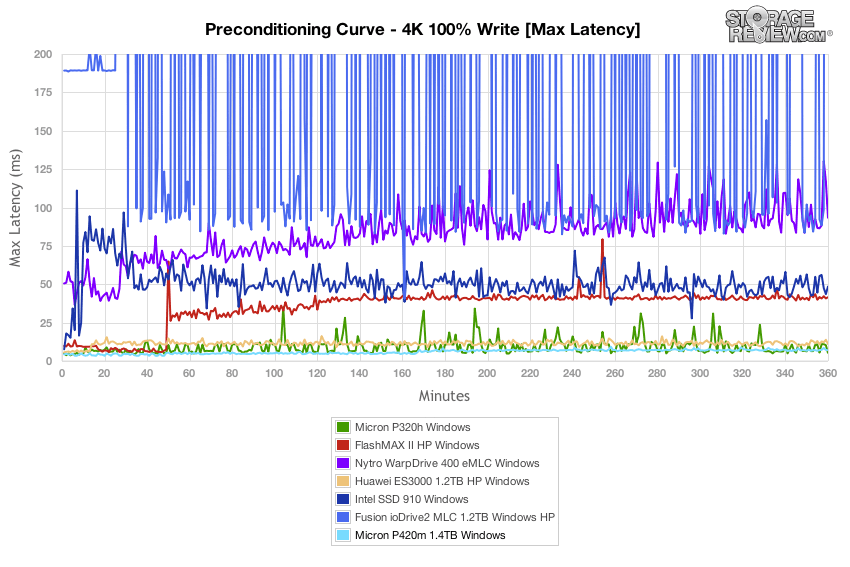The width and height of the screenshot is (850, 567).
Task: Click the dark blue Intel SSD 910 swatch
Action: coord(343,499)
